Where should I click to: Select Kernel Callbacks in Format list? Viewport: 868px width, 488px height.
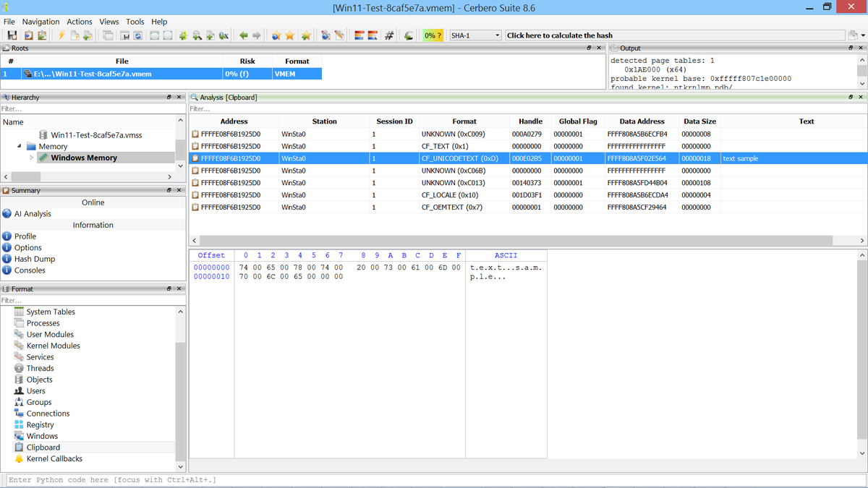(x=54, y=458)
